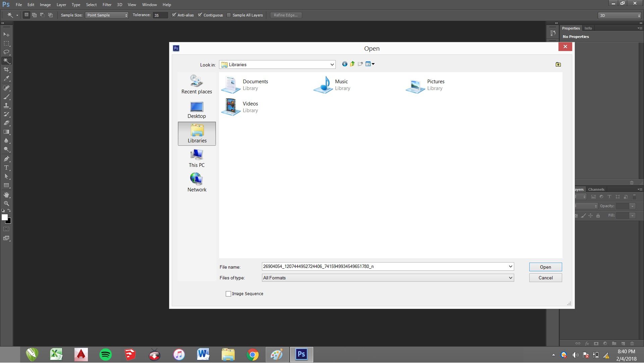The height and width of the screenshot is (364, 644).
Task: Click the file name input field
Action: pos(387,266)
